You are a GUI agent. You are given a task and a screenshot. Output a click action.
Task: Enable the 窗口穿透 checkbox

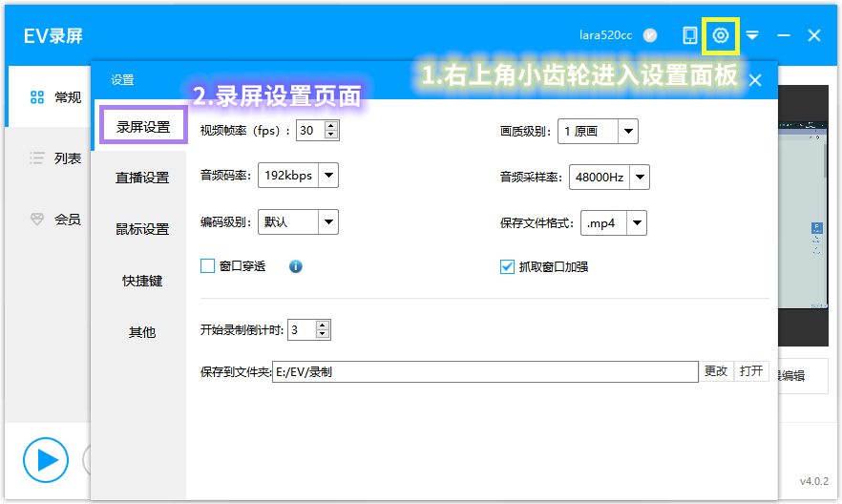207,266
